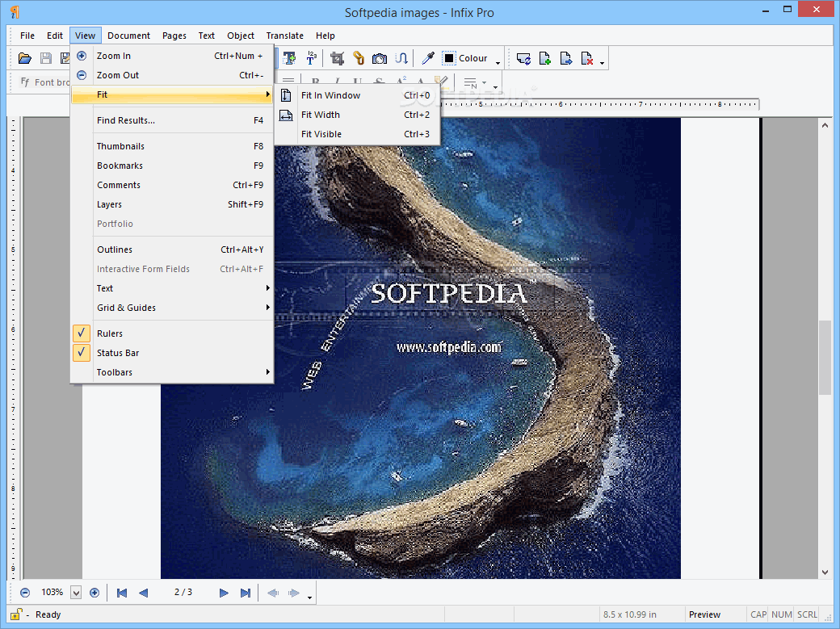Click the black Colour swatch
This screenshot has height=629, width=840.
(449, 58)
